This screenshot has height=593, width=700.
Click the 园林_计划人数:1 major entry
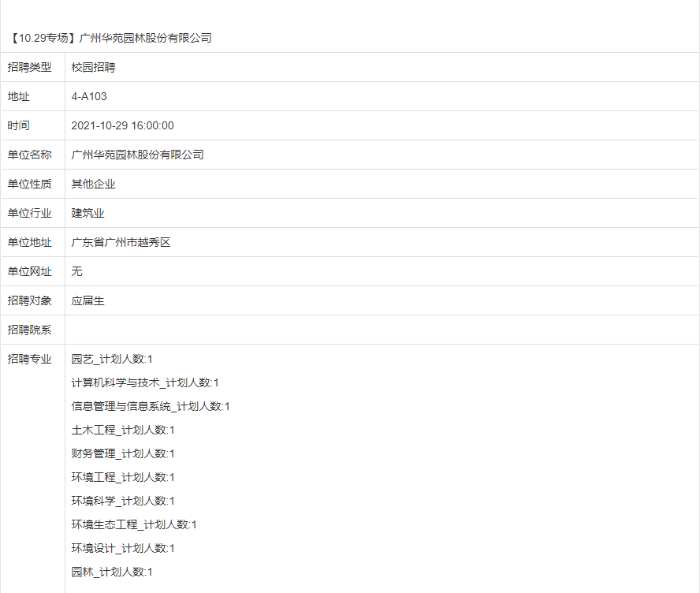pyautogui.click(x=112, y=572)
